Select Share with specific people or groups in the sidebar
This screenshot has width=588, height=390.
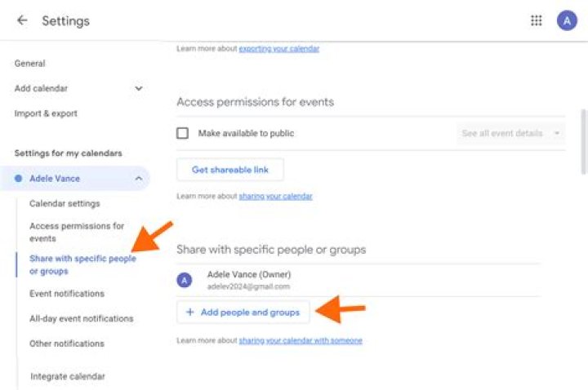[82, 264]
